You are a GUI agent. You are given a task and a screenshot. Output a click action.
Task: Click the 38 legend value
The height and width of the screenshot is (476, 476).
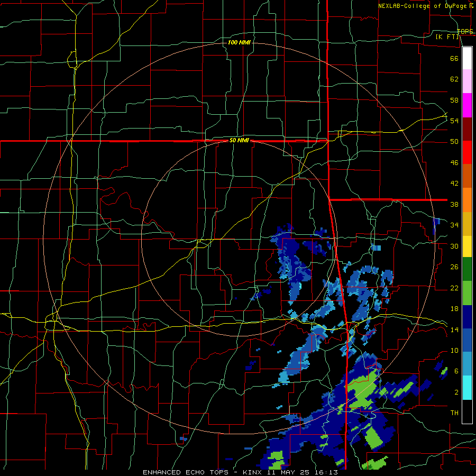click(454, 204)
